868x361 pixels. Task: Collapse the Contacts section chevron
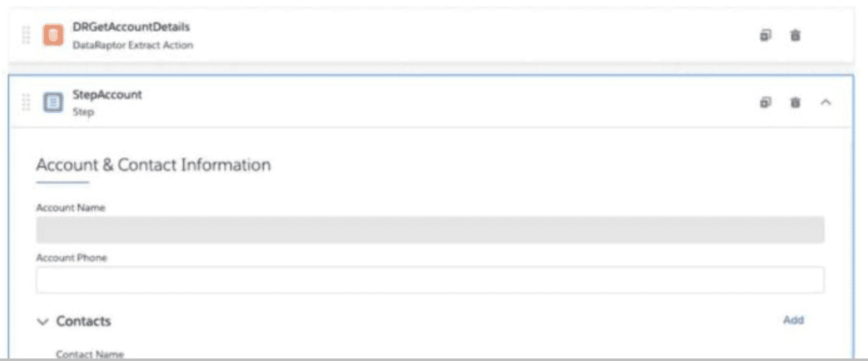tap(42, 321)
